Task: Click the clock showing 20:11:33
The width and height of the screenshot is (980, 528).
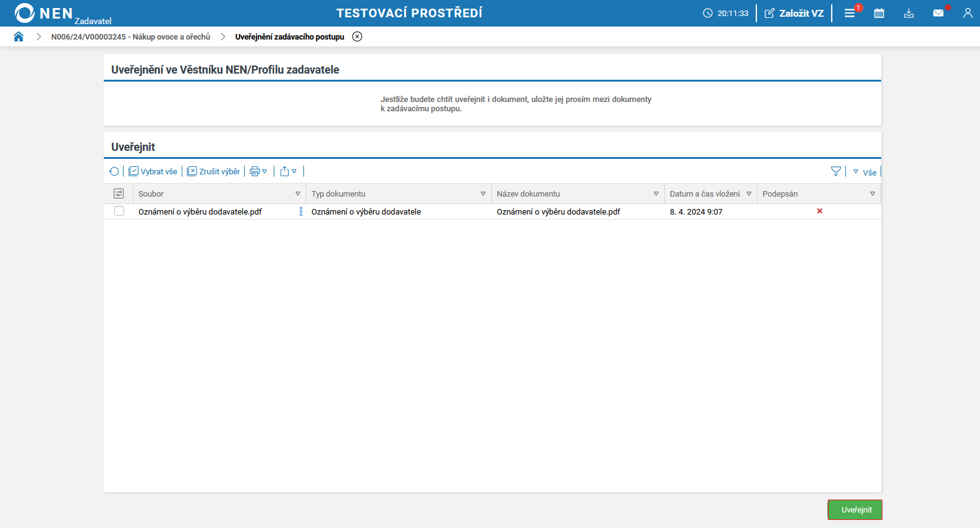Action: click(725, 13)
